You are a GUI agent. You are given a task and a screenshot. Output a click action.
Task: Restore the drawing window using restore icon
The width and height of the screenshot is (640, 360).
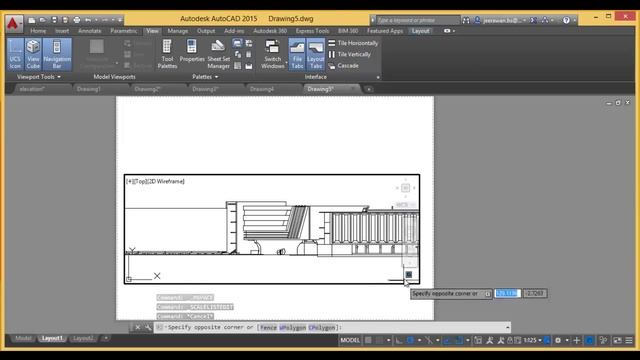point(618,103)
